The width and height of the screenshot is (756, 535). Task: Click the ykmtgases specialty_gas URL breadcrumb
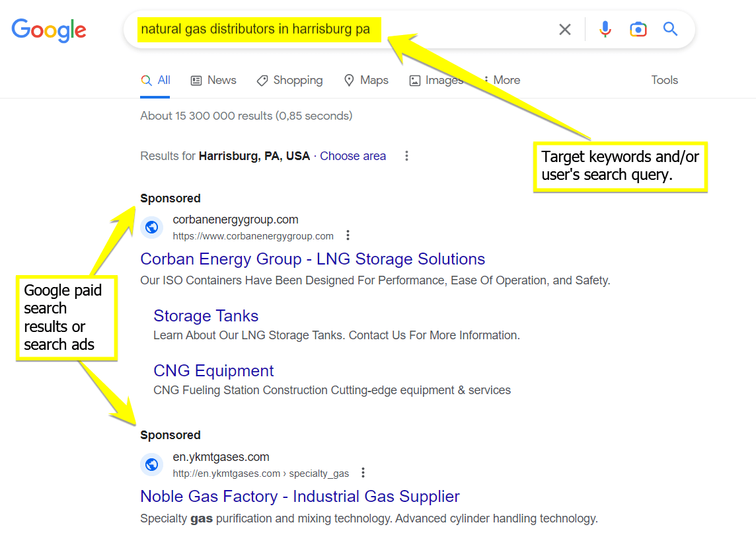tap(261, 473)
